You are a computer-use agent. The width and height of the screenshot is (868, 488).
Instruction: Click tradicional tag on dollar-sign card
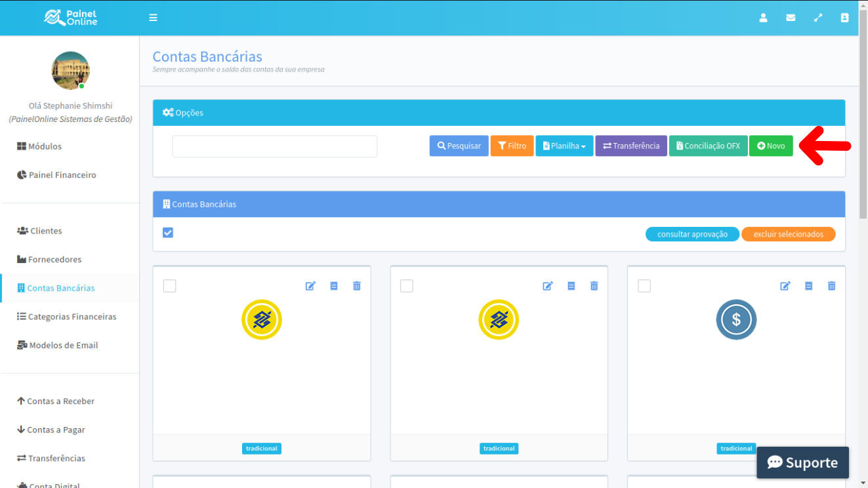point(736,449)
